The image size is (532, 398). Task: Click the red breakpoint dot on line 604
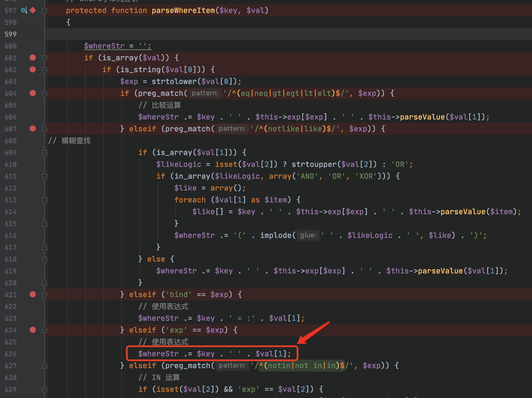click(33, 93)
